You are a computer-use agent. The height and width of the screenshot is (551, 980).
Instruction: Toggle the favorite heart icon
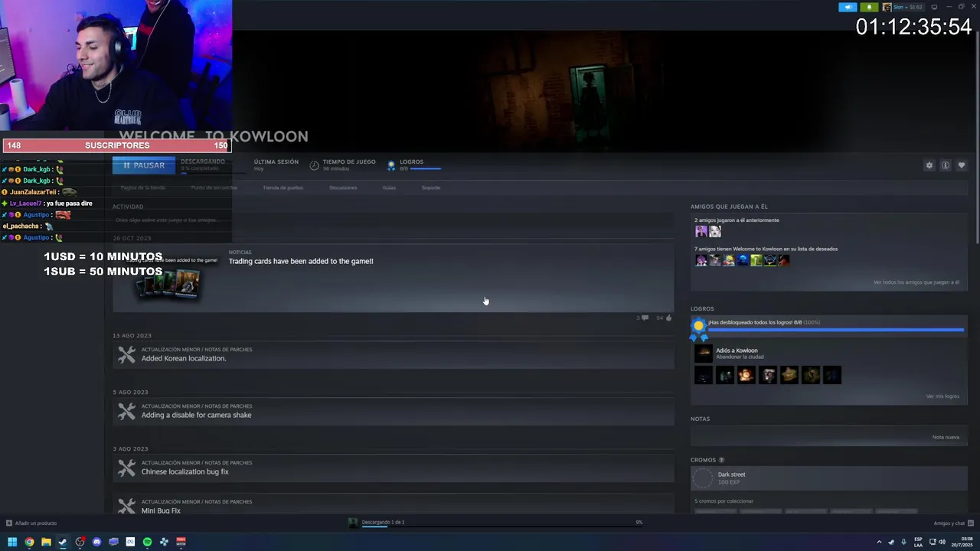point(962,165)
